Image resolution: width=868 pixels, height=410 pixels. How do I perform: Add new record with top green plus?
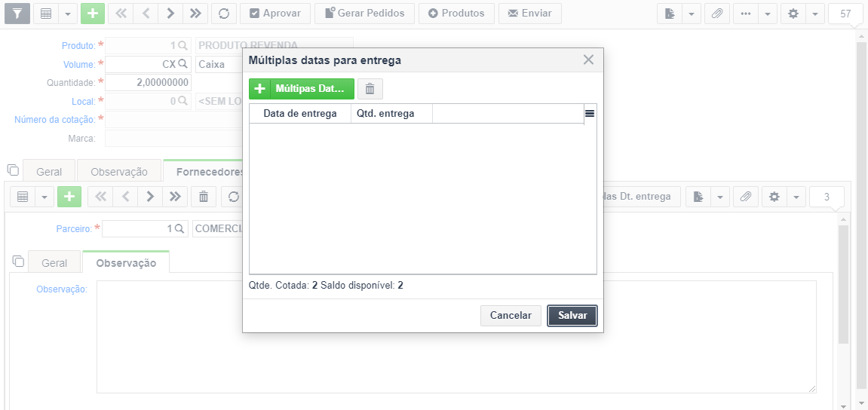93,14
